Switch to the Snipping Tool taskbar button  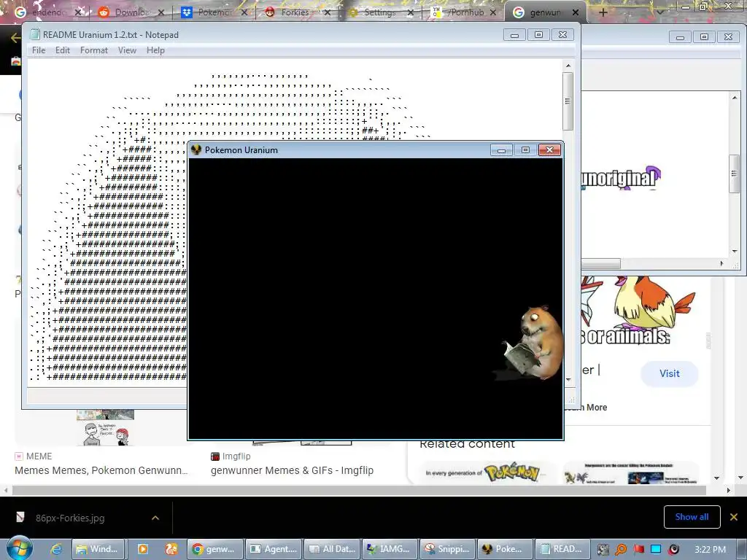(x=448, y=549)
